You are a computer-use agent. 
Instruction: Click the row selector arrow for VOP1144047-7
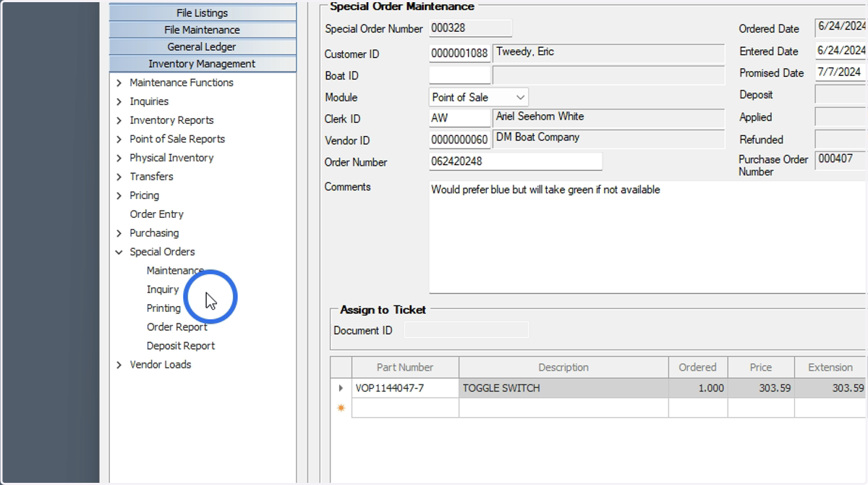tap(341, 388)
